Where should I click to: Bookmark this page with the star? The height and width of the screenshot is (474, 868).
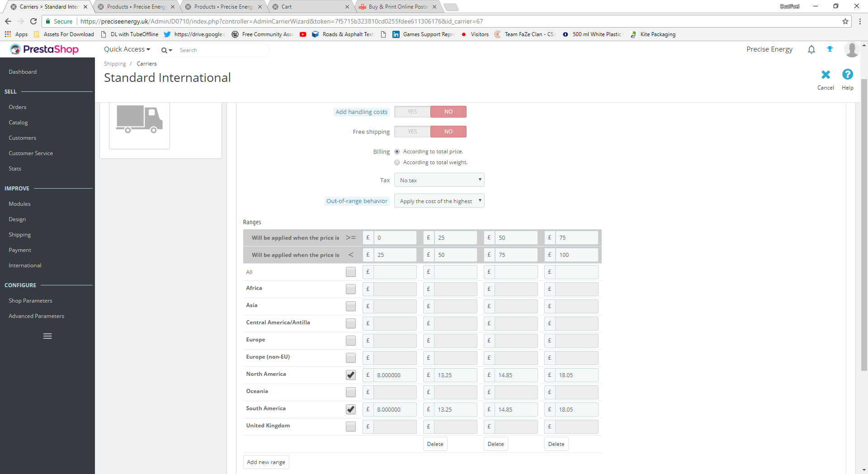845,21
